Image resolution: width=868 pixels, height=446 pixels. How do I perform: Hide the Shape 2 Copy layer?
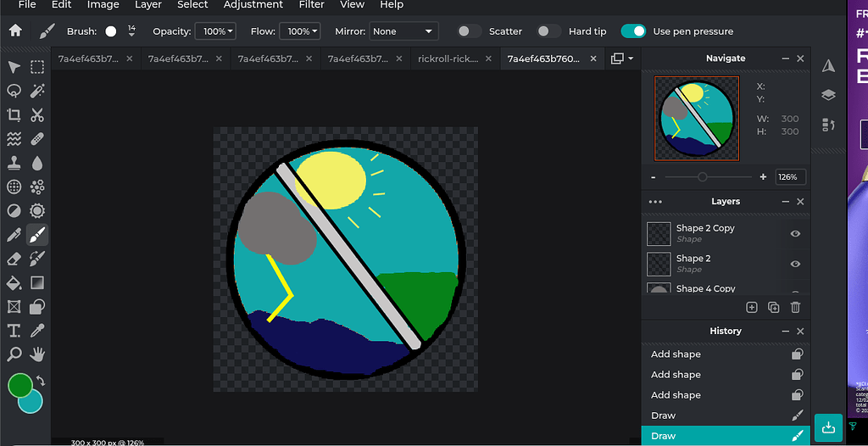[795, 234]
